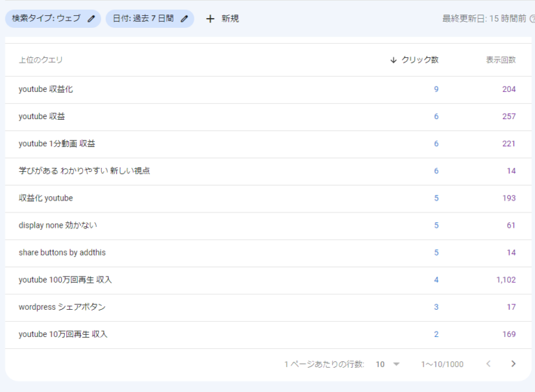Click pencil icon on 日付: 過去 7 日間 chip
535x392 pixels.
pyautogui.click(x=185, y=19)
